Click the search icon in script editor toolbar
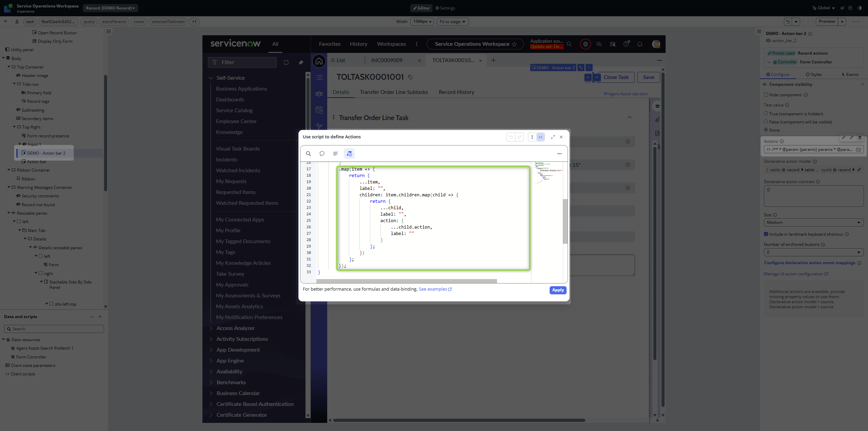The image size is (868, 431). [308, 154]
